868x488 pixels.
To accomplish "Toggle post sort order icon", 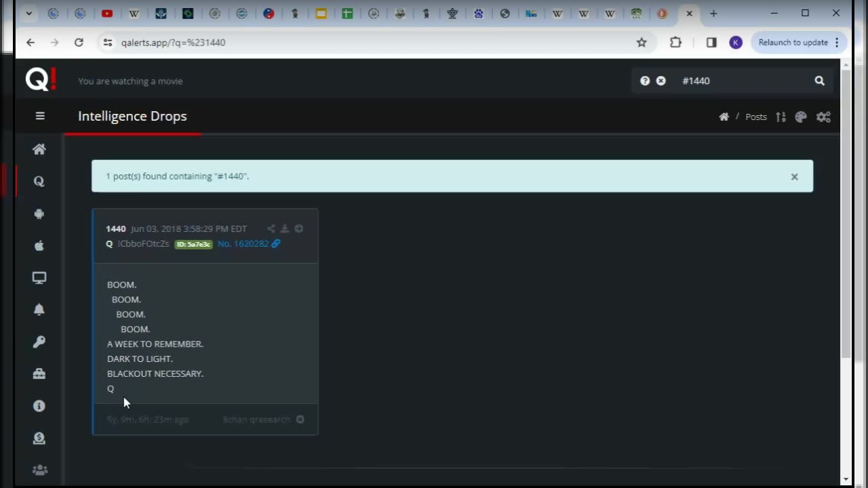I will point(781,117).
